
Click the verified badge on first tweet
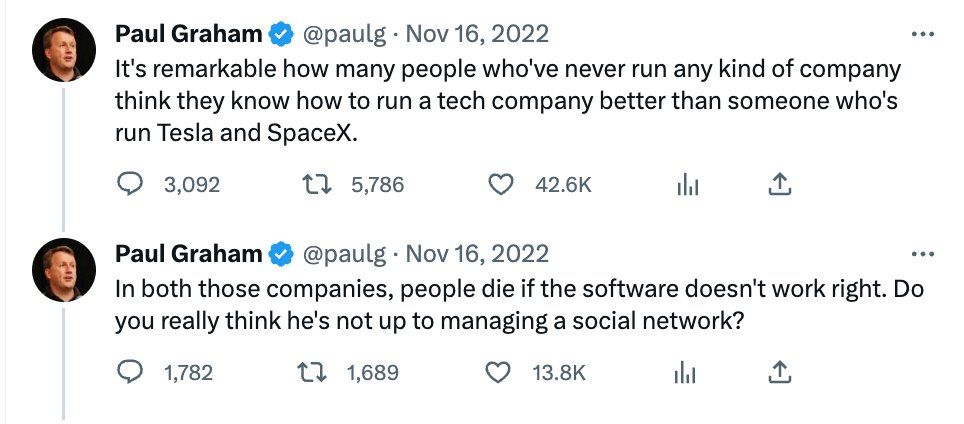tap(281, 34)
